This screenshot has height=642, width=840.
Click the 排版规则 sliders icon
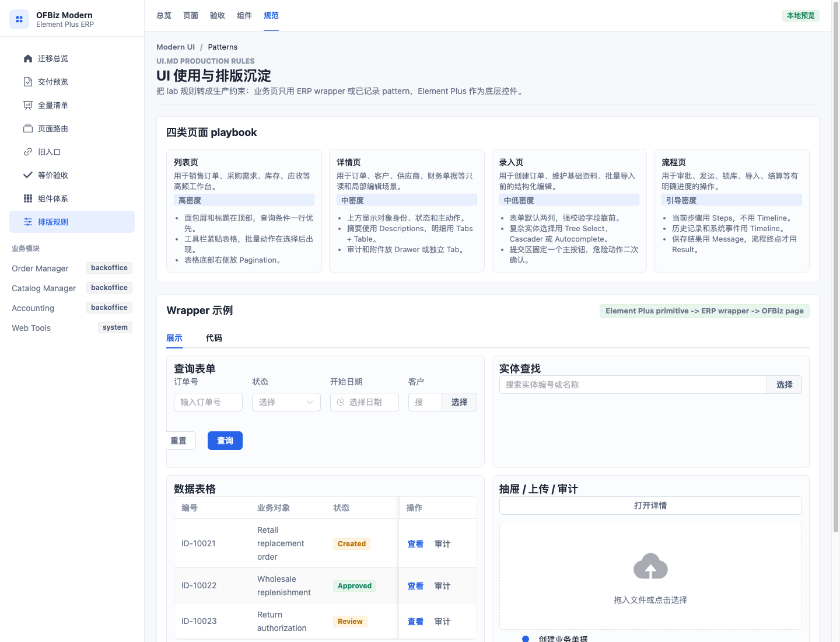tap(28, 222)
